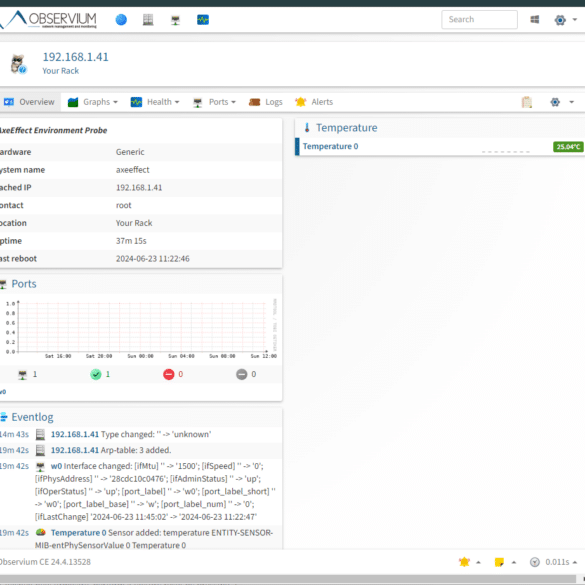Viewport: 585px width, 585px height.
Task: Click the device icon in Type changed event
Action: click(40, 434)
